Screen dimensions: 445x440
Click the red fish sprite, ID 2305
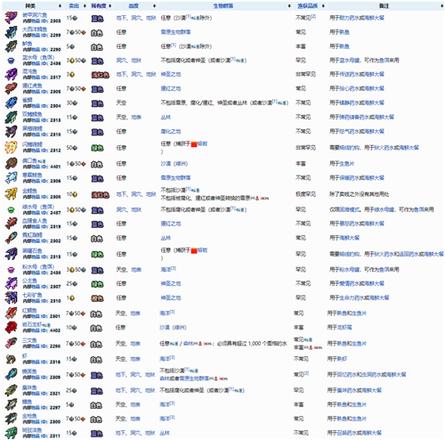11,89
